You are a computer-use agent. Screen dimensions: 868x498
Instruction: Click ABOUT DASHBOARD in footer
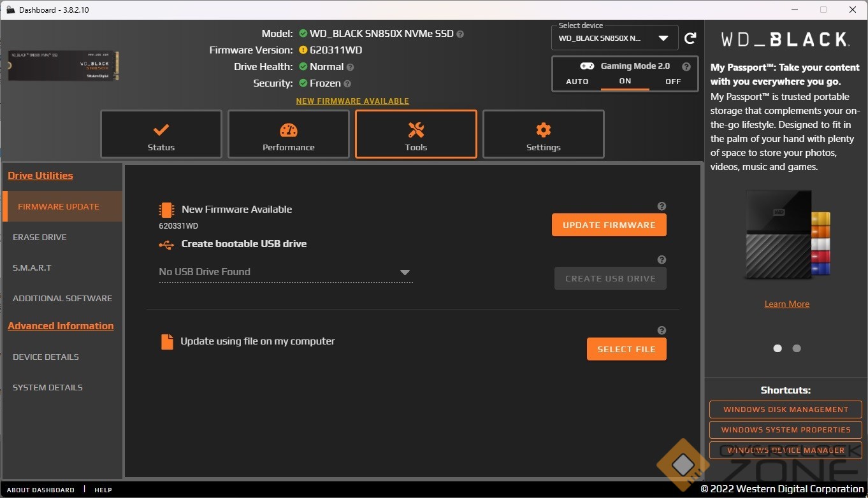tap(41, 490)
